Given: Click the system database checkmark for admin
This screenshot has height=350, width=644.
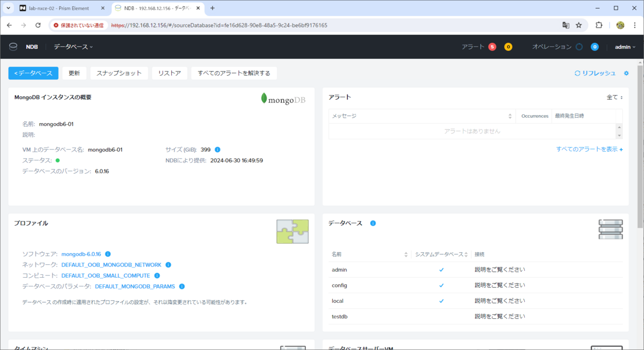Looking at the screenshot, I should 441,270.
